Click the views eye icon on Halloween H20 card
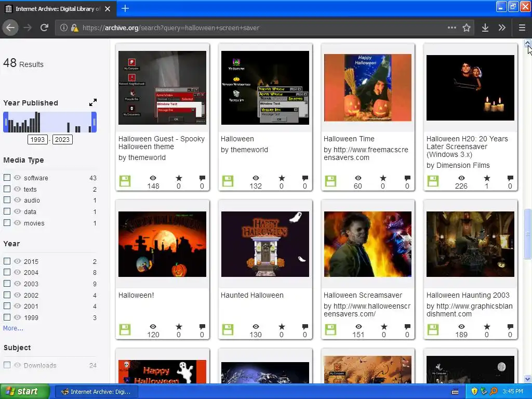Image resolution: width=532 pixels, height=399 pixels. pos(461,178)
